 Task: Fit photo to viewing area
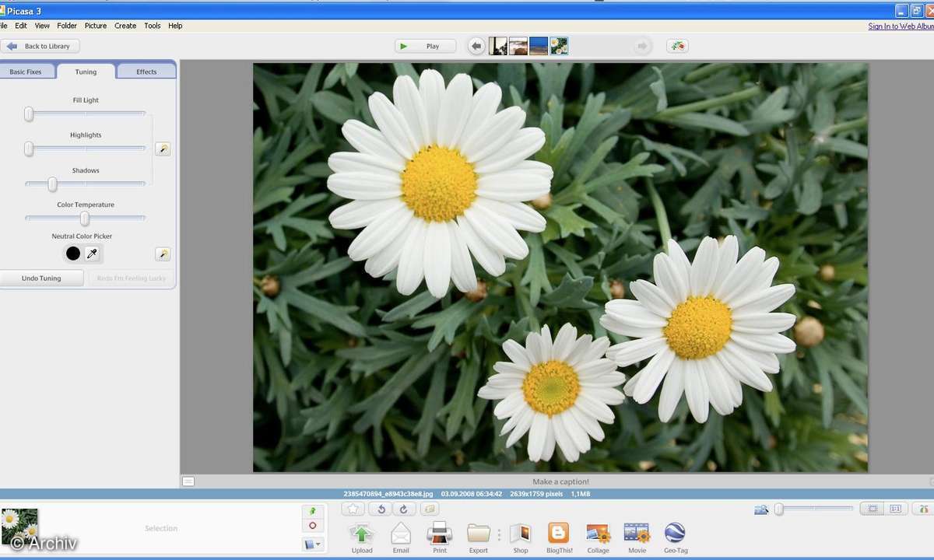pos(873,509)
